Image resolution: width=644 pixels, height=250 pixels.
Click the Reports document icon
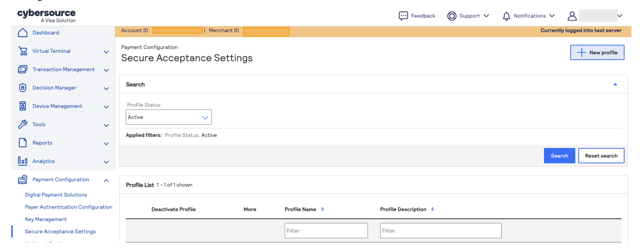(23, 143)
